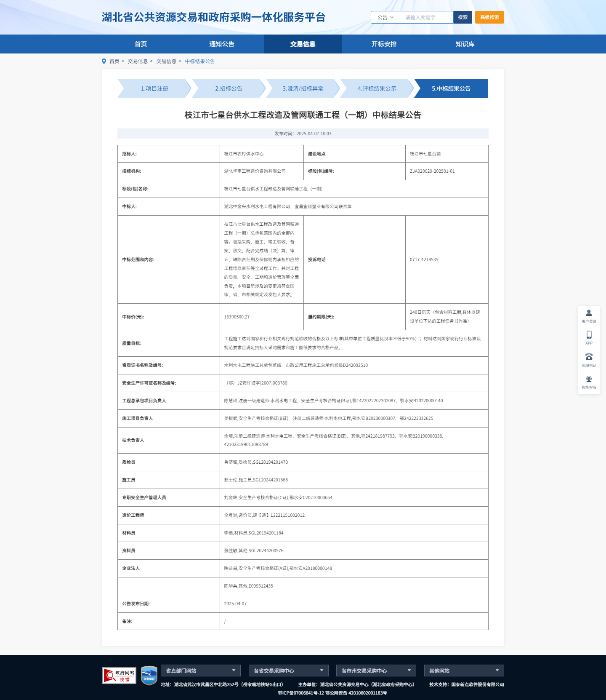Go to the 开标安排 navigation menu
The height and width of the screenshot is (700, 606).
[x=384, y=44]
